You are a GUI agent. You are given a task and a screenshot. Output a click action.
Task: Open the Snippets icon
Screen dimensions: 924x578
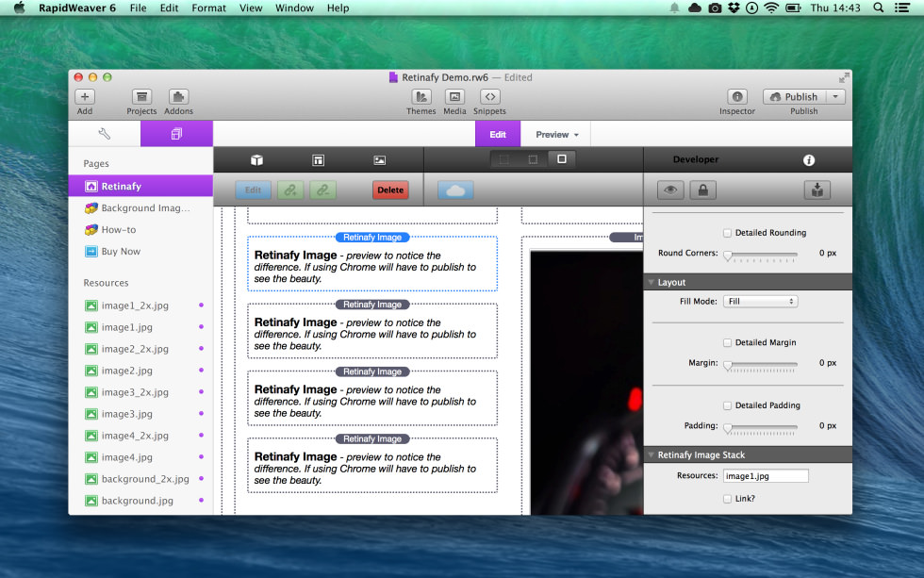pyautogui.click(x=489, y=96)
